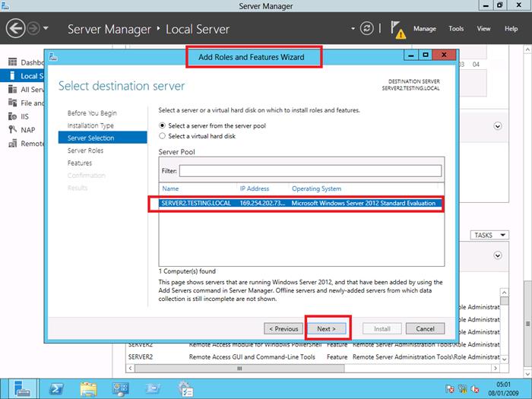Click the Server Manager back arrow icon
532x399 pixels.
[x=16, y=29]
